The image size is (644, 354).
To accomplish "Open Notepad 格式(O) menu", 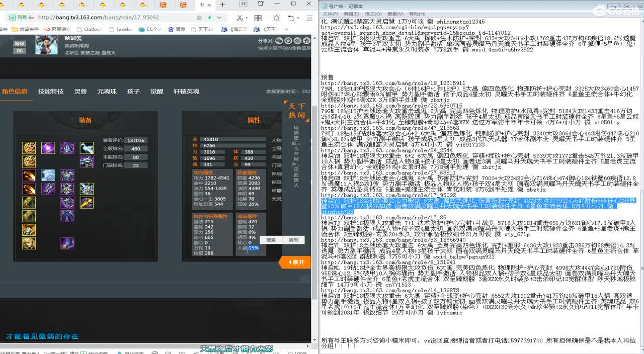I will point(373,14).
